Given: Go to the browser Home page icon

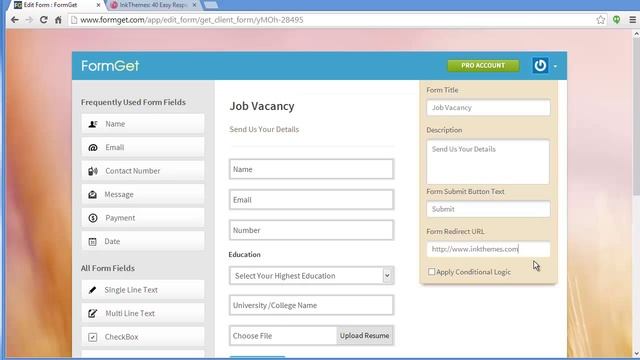Looking at the screenshot, I should (x=58, y=20).
